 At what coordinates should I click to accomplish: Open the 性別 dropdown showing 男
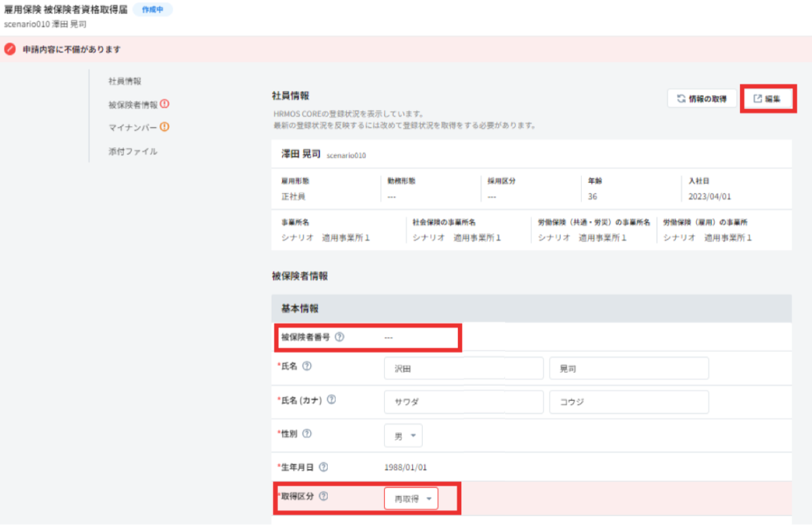click(x=403, y=436)
